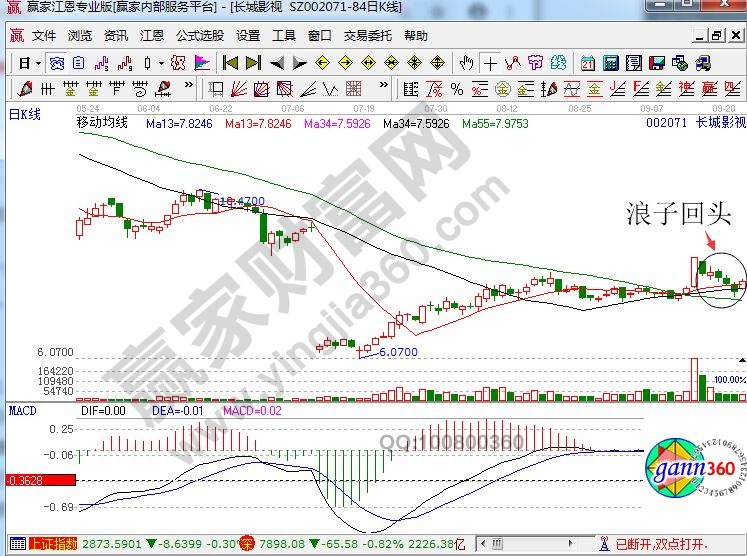Select the crosshair cursor tool
Image resolution: width=747 pixels, height=556 pixels.
coord(490,62)
